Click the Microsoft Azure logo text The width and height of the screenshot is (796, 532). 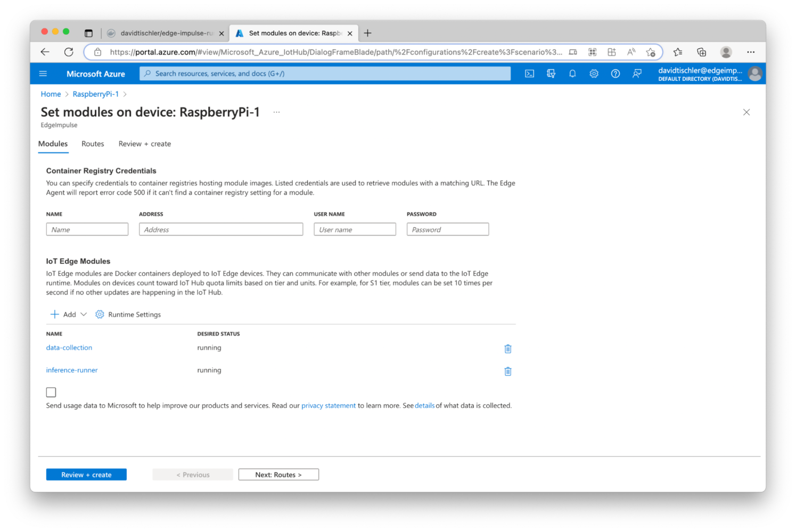pyautogui.click(x=96, y=74)
